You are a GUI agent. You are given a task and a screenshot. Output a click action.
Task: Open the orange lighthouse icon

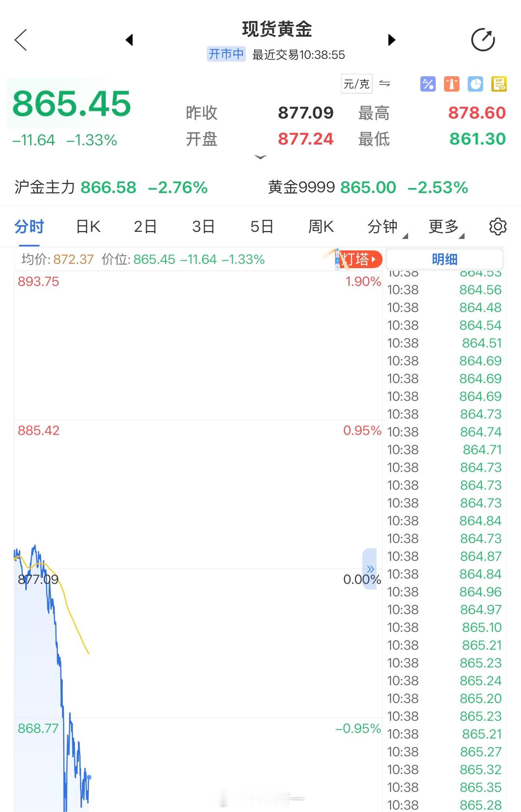coord(452,84)
